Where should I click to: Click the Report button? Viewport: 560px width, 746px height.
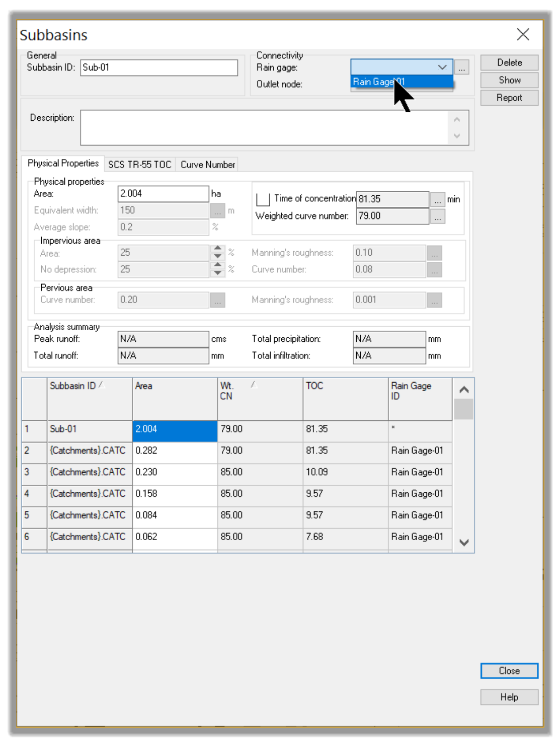[509, 98]
